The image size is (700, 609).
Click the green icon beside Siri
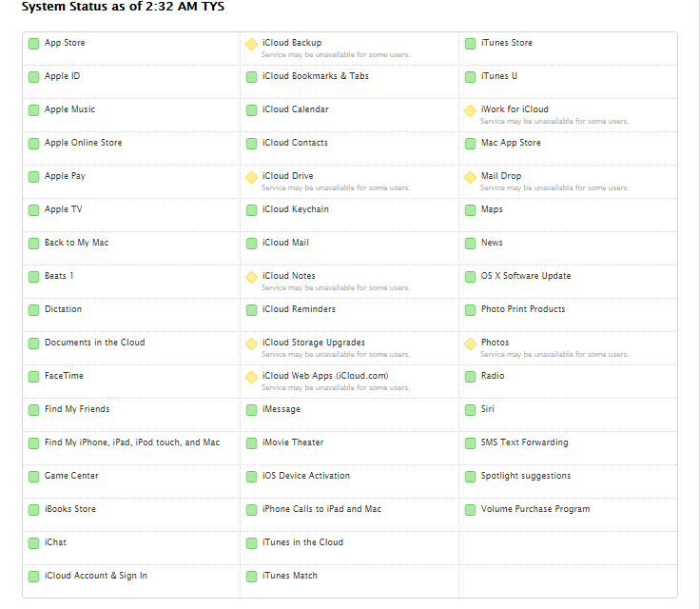tap(470, 410)
